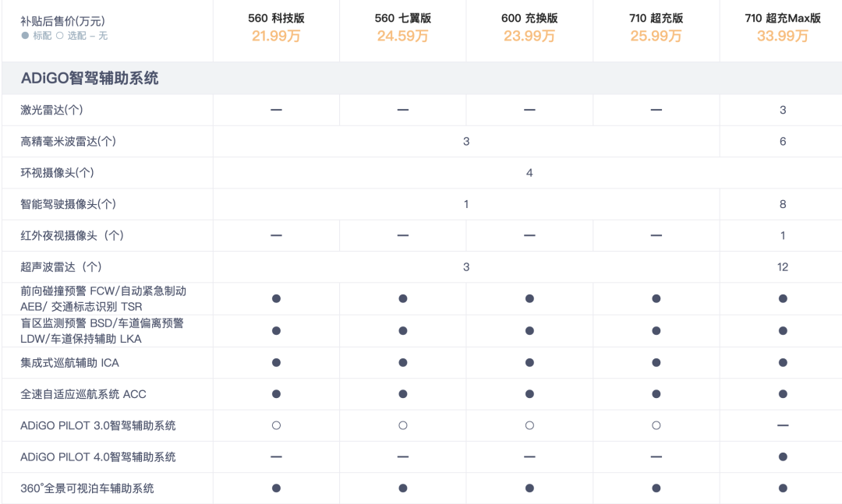Select the 23.99万 price
Image resolution: width=842 pixels, height=504 pixels.
click(x=529, y=36)
